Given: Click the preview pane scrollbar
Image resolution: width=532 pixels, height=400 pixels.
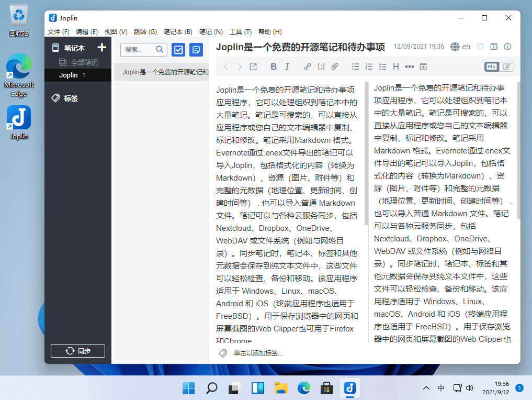Looking at the screenshot, I should 519,151.
